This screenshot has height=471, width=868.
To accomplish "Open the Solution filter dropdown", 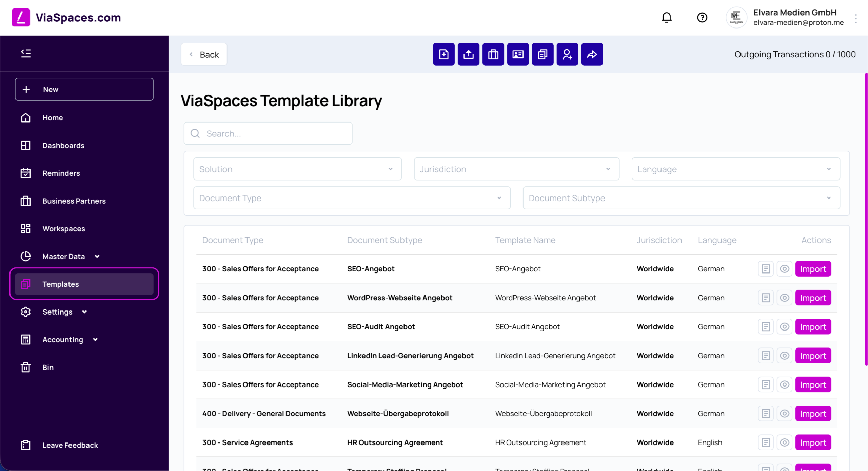I will 297,169.
